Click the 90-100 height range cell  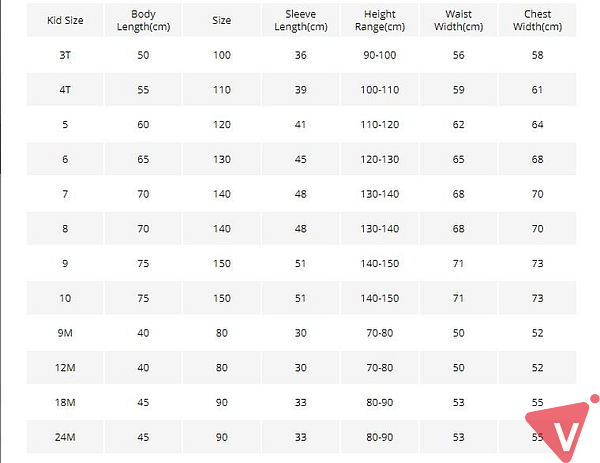coord(380,55)
